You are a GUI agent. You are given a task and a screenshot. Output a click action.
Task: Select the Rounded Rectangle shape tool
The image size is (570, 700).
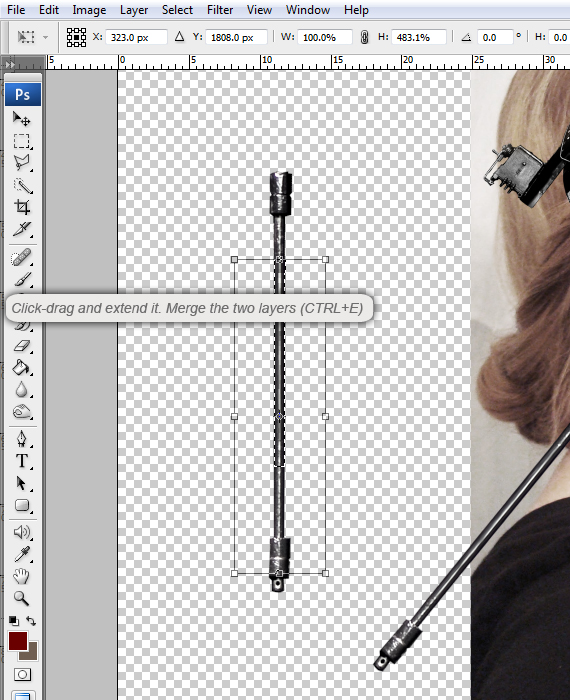pyautogui.click(x=21, y=505)
